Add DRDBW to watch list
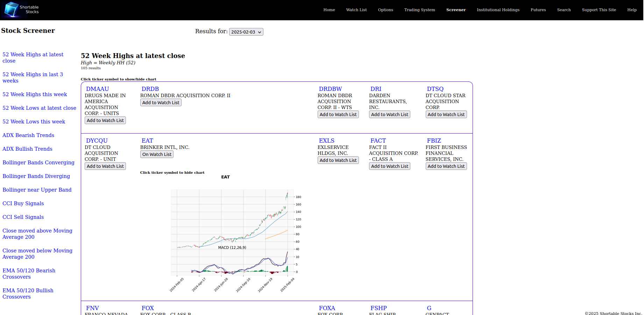Image resolution: width=644 pixels, height=315 pixels. coord(338,114)
